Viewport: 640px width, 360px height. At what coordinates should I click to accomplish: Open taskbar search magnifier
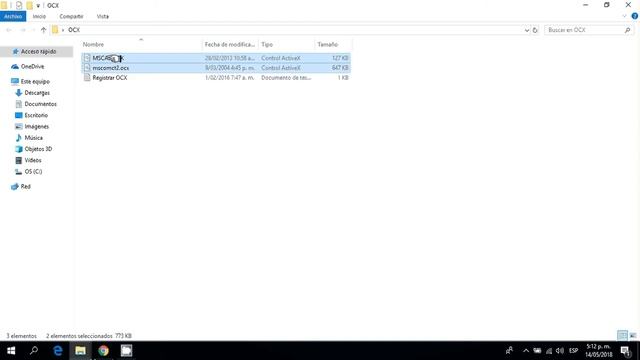click(34, 351)
